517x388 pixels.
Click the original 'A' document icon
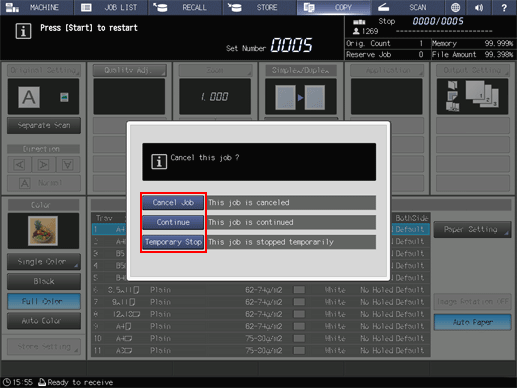click(29, 97)
